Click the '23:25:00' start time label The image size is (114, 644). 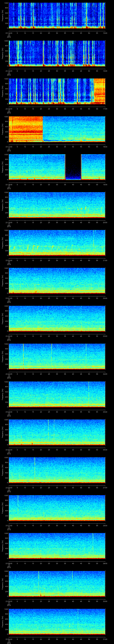pos(9,450)
